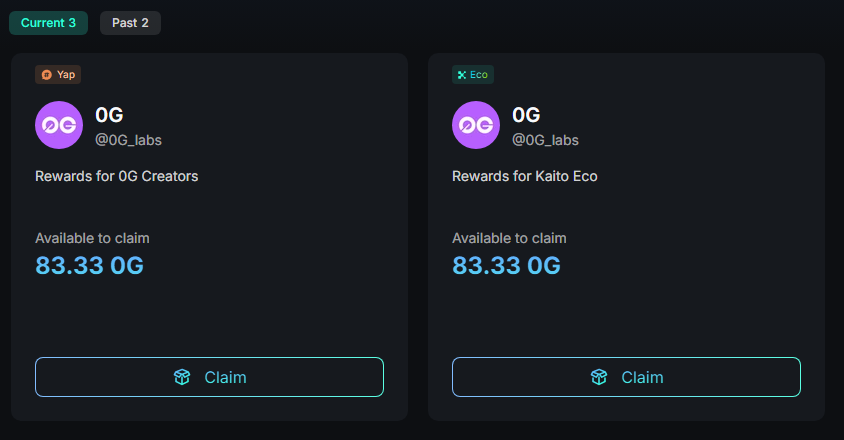Select the Yap label tag

58,75
